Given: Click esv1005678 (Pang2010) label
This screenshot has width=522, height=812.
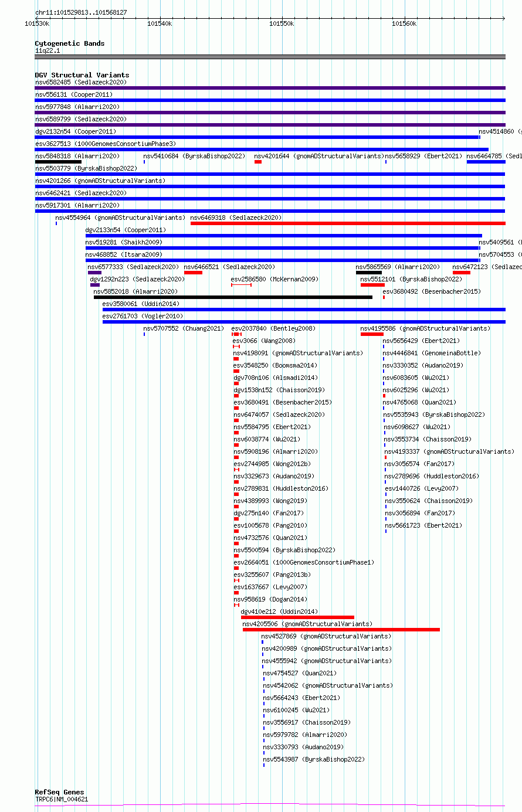Looking at the screenshot, I should [270, 525].
